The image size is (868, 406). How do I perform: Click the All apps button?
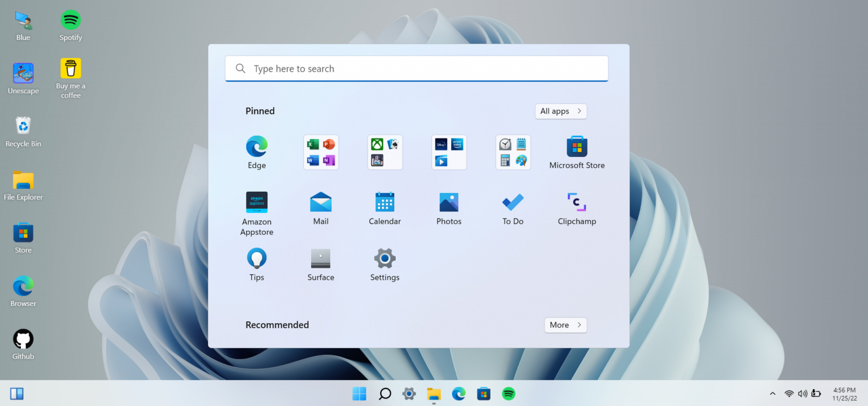coord(561,111)
